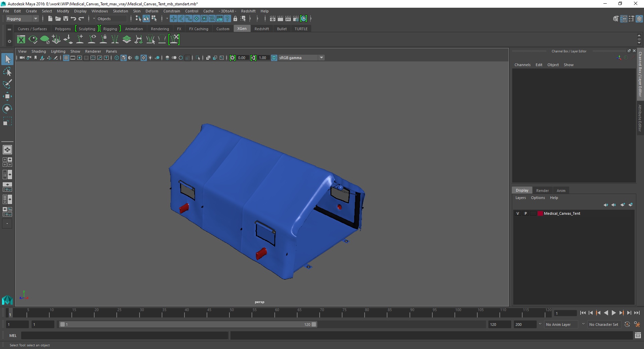
Task: Toggle viewport grid display
Action: click(x=66, y=58)
